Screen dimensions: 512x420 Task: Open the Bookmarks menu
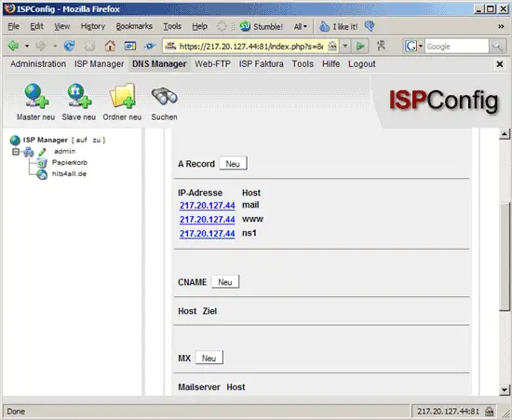click(134, 26)
